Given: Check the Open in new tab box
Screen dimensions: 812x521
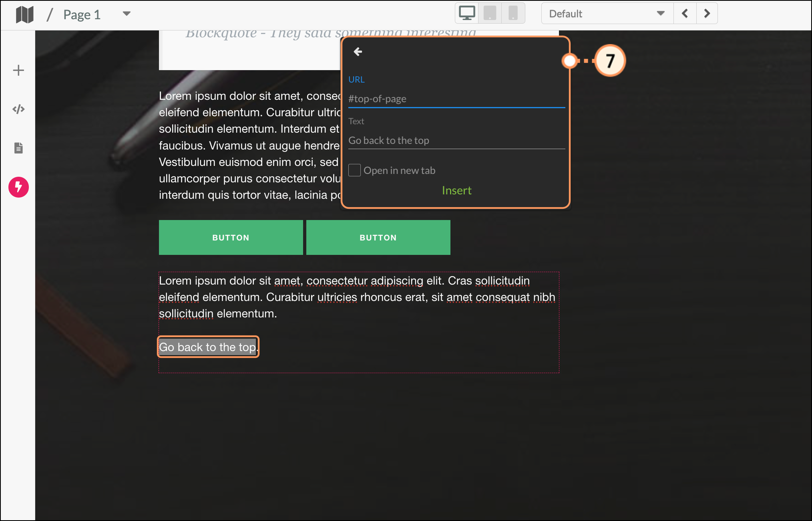Looking at the screenshot, I should (354, 170).
